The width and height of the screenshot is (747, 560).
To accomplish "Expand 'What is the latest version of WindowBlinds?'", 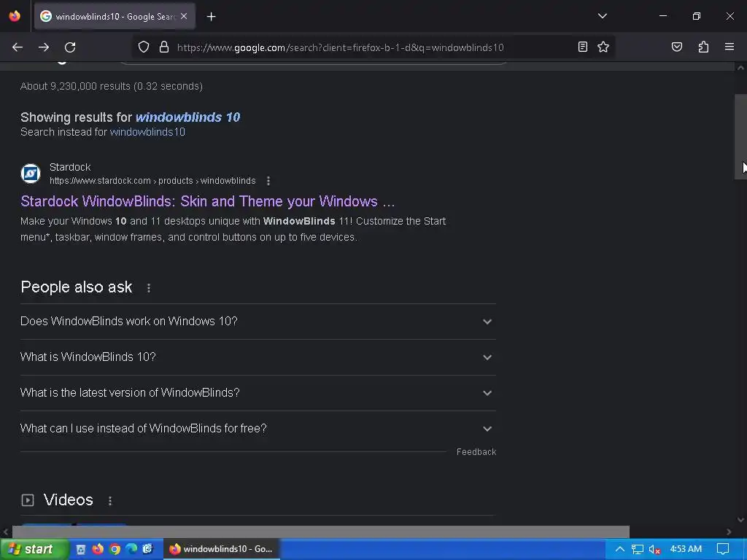I will click(x=258, y=393).
